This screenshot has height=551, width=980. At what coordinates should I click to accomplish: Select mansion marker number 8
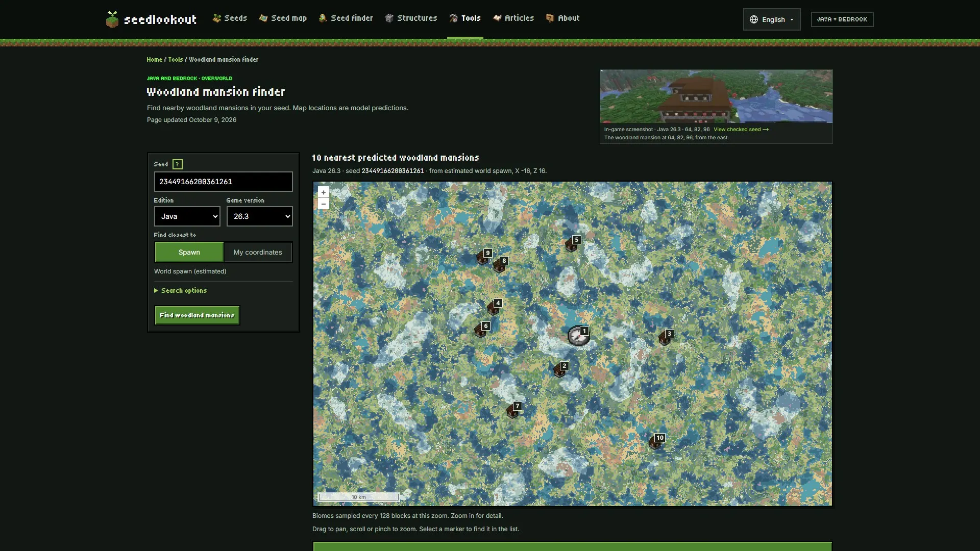click(x=500, y=264)
